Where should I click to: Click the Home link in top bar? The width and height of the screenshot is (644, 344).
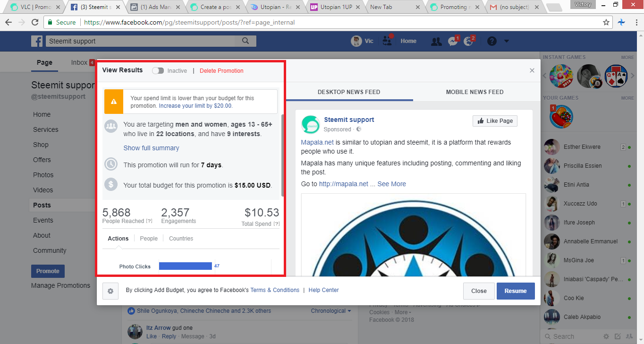click(x=408, y=41)
